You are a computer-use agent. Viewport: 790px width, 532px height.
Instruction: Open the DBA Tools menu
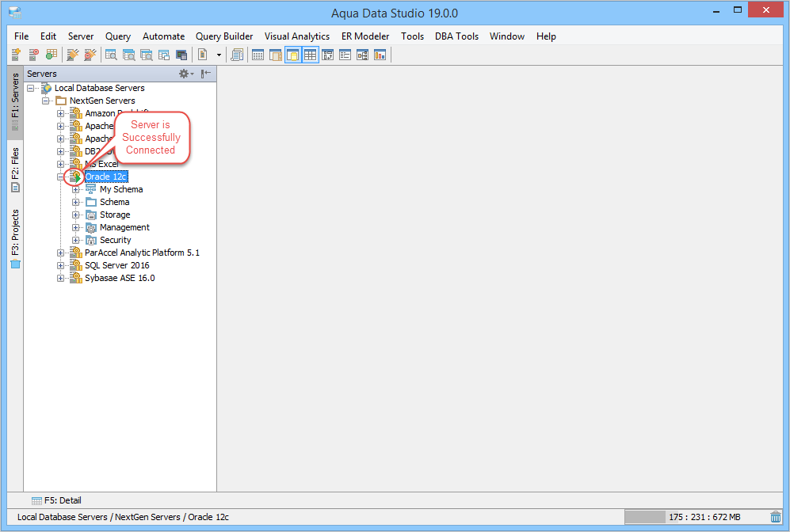coord(457,36)
